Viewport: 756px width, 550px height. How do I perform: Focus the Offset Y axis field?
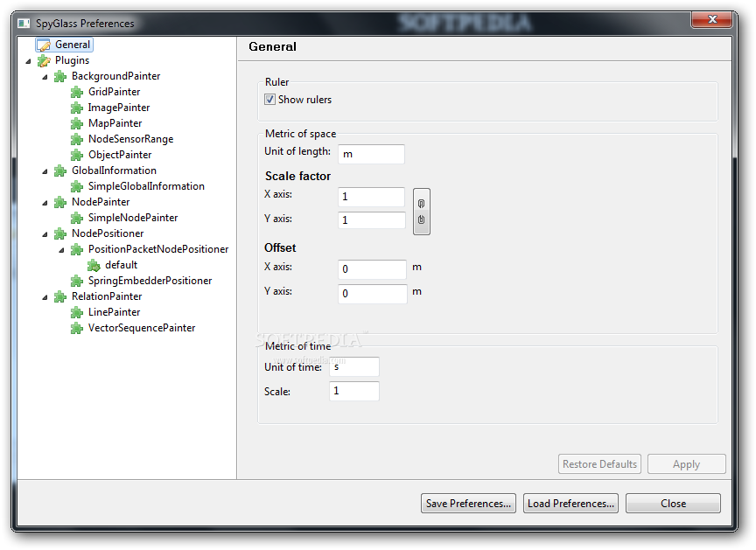[373, 294]
